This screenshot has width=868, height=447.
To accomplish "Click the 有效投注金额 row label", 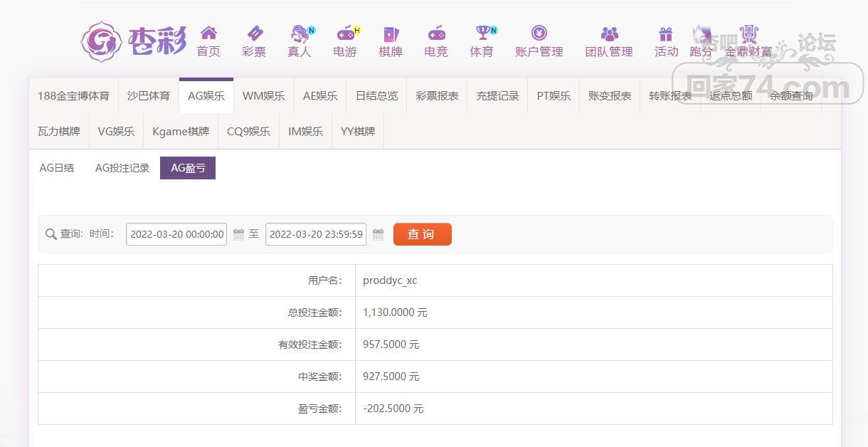I will pyautogui.click(x=310, y=345).
